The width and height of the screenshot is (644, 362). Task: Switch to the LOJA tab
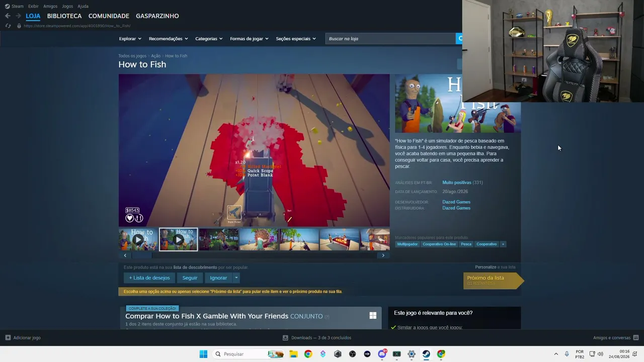(x=33, y=16)
